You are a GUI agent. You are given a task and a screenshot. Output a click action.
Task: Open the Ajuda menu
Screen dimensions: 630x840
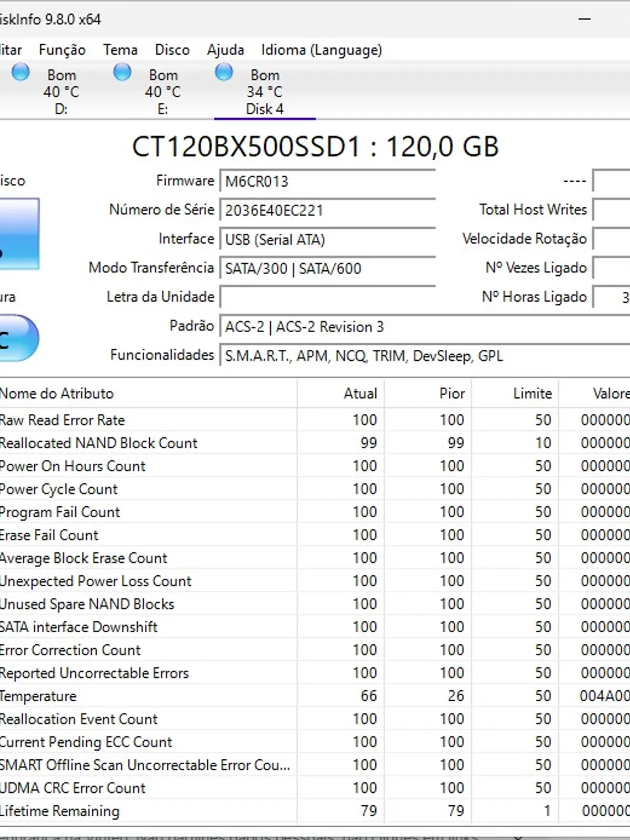click(x=225, y=50)
